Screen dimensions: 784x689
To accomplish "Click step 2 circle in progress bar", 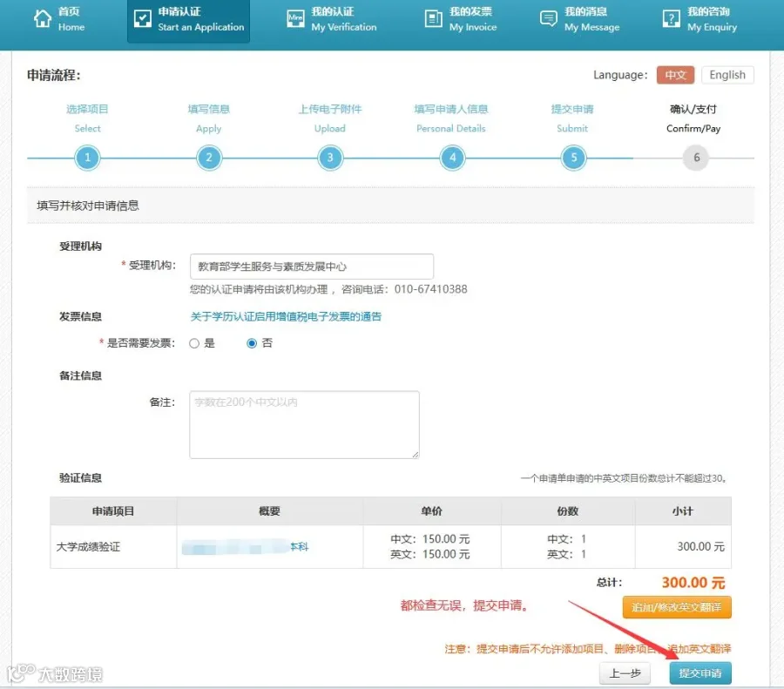I will point(209,158).
